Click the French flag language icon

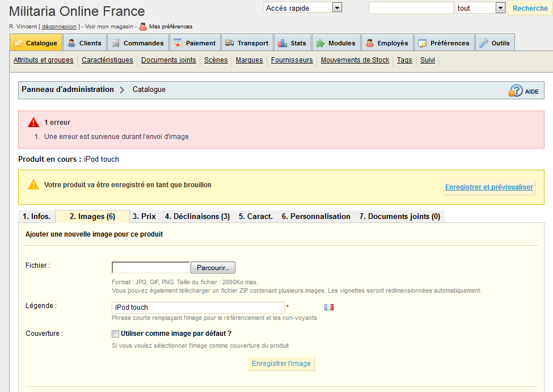pyautogui.click(x=329, y=307)
